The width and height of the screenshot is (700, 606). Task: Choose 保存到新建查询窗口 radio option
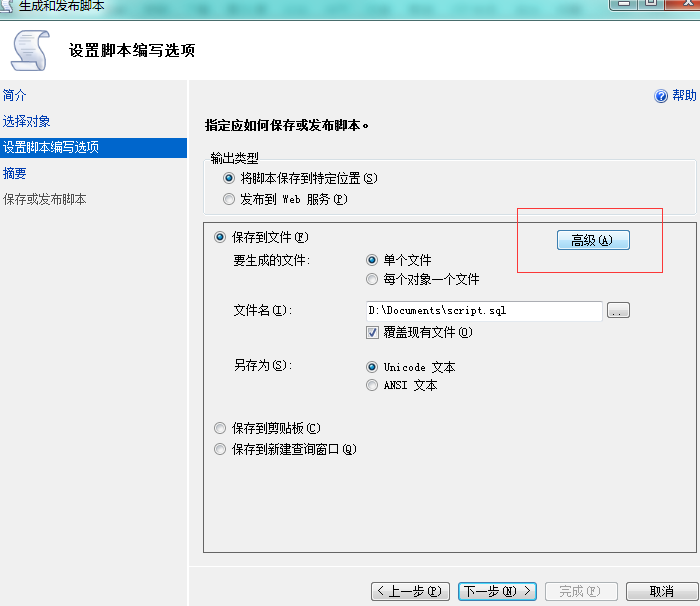(x=220, y=450)
